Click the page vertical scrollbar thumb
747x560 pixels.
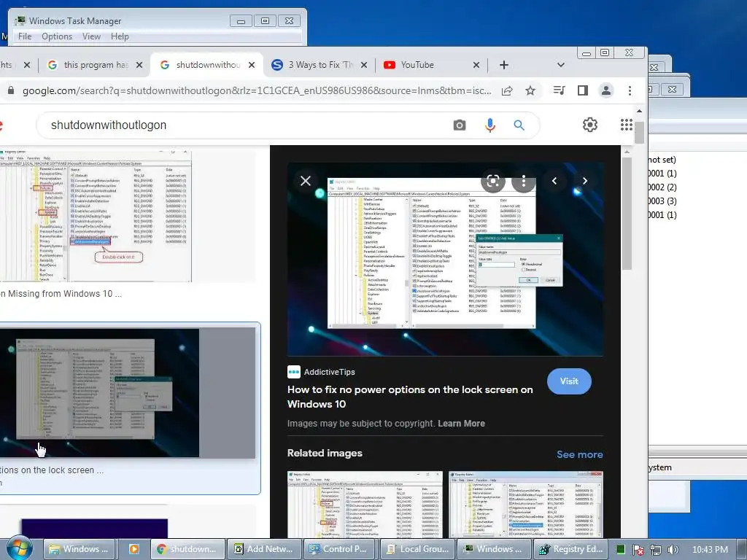click(x=639, y=132)
